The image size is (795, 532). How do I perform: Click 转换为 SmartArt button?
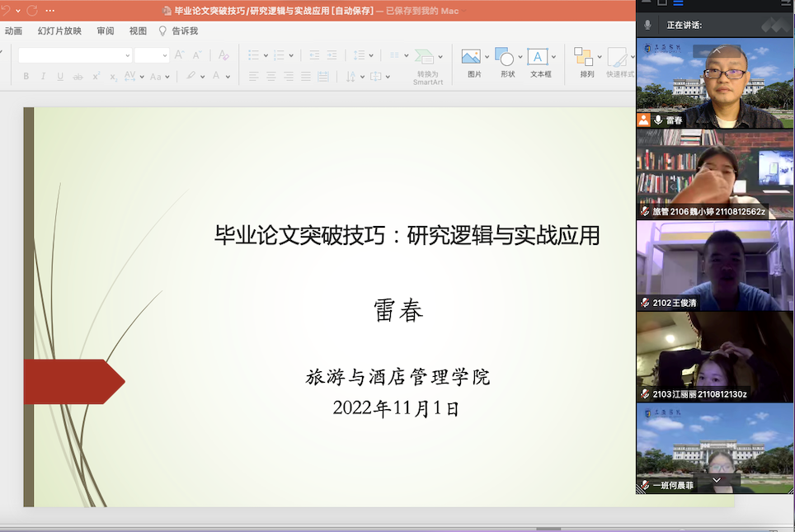click(427, 66)
